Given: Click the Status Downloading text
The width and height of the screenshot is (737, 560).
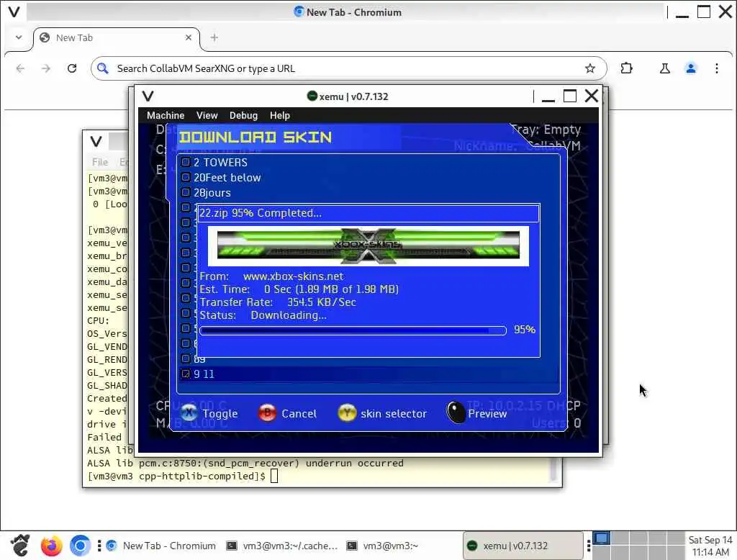Looking at the screenshot, I should tap(263, 315).
